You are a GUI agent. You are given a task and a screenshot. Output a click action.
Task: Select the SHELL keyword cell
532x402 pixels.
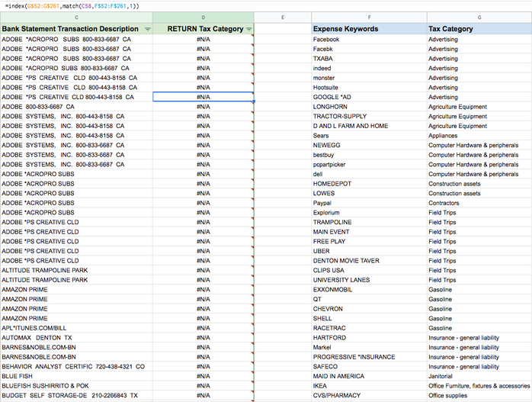click(369, 318)
